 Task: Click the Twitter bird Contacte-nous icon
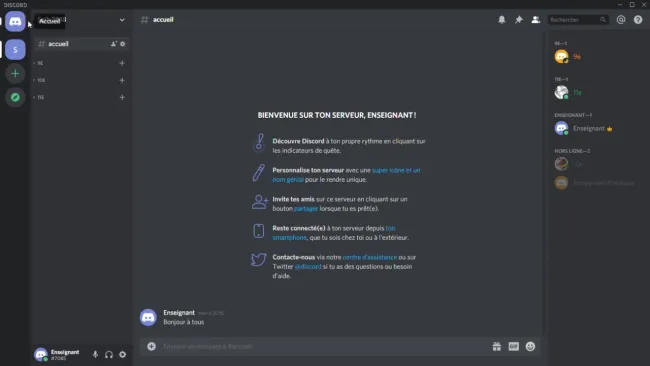click(x=259, y=259)
